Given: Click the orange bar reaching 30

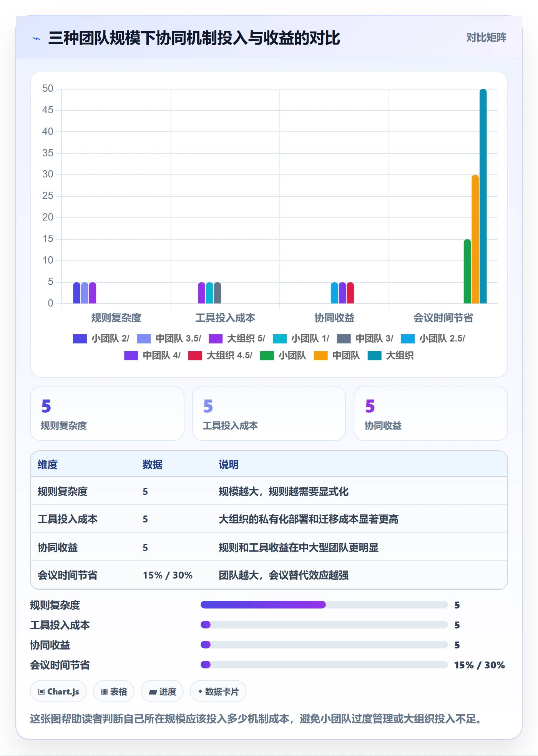Looking at the screenshot, I should click(x=475, y=239).
